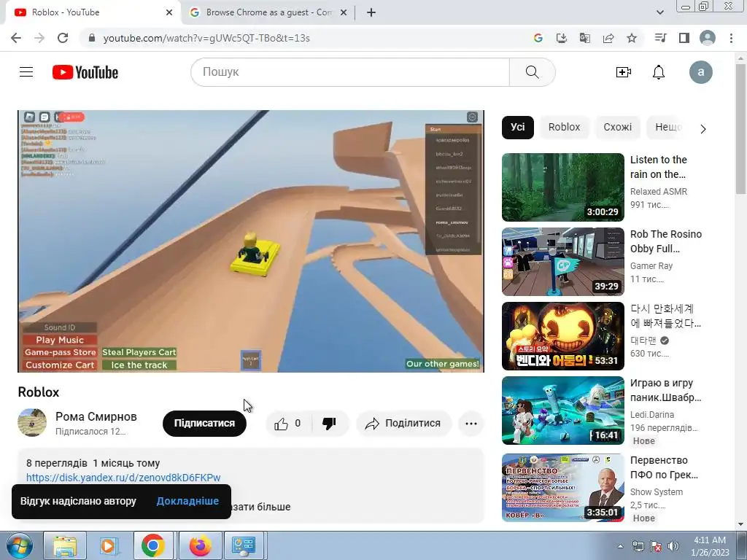Open the YouTube hamburger guide menu
747x560 pixels.
coord(26,72)
